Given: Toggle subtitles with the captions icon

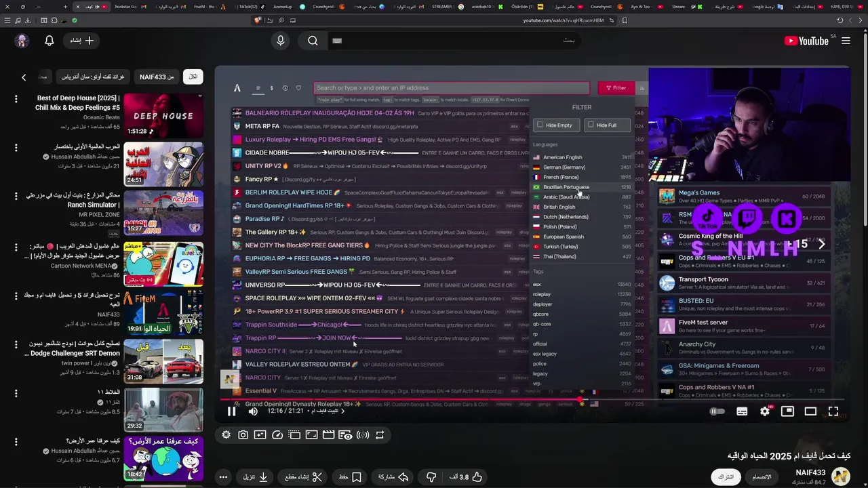Looking at the screenshot, I should pos(742,411).
